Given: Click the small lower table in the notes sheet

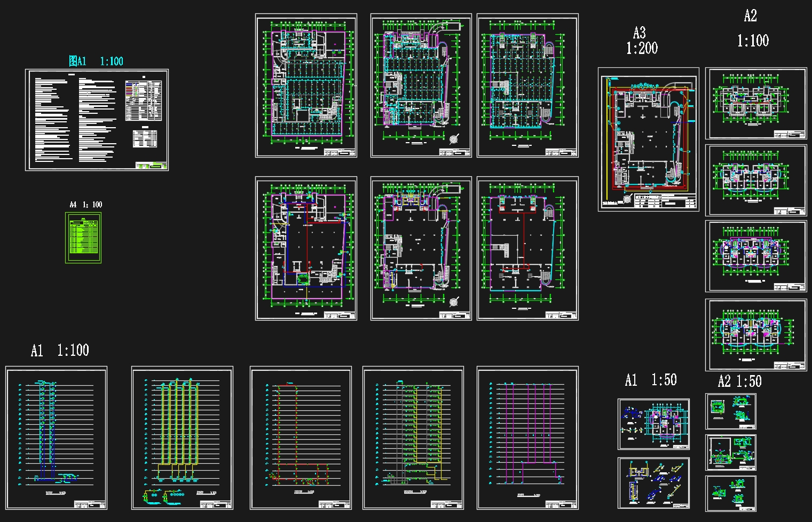Looking at the screenshot, I should (145, 139).
